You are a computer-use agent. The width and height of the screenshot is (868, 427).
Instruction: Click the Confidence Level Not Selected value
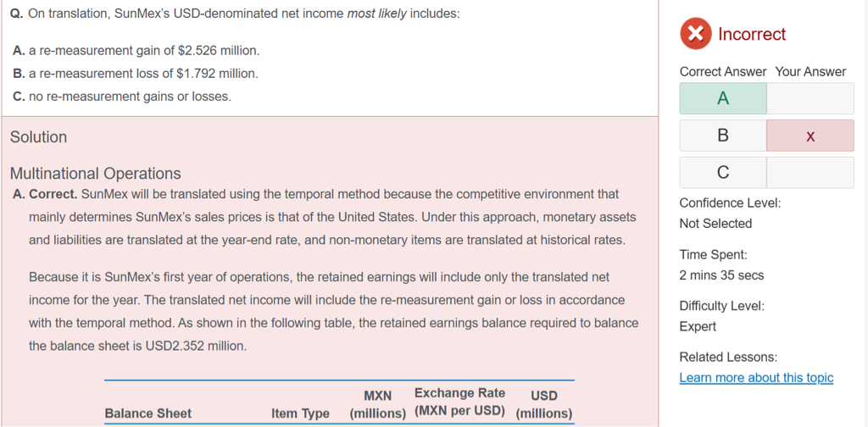coord(715,224)
